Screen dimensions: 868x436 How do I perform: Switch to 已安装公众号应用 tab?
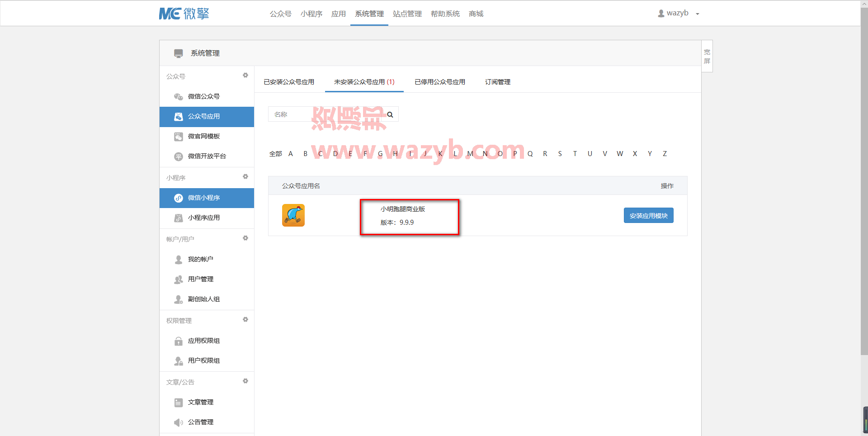click(x=289, y=82)
